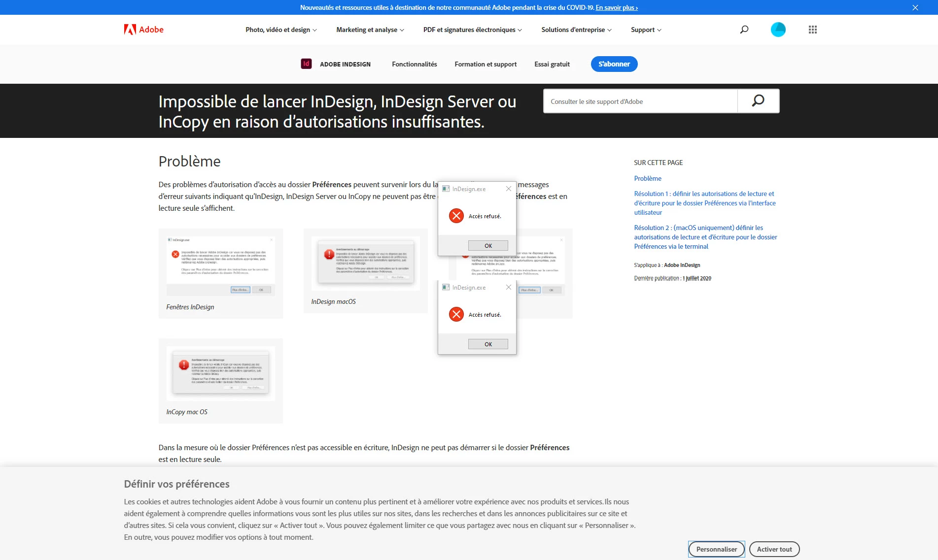Screen dimensions: 938x560
Task: Click the upper InDesign.exe dialog title icon
Action: 446,189
